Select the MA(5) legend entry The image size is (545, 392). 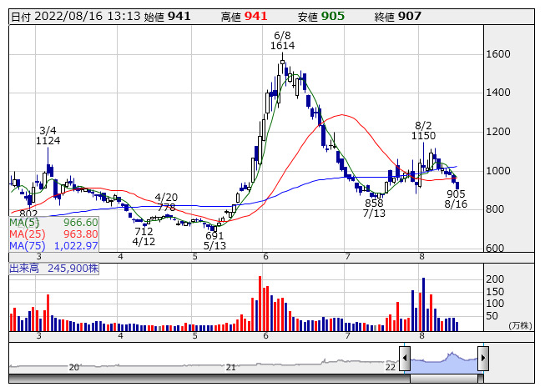click(54, 223)
